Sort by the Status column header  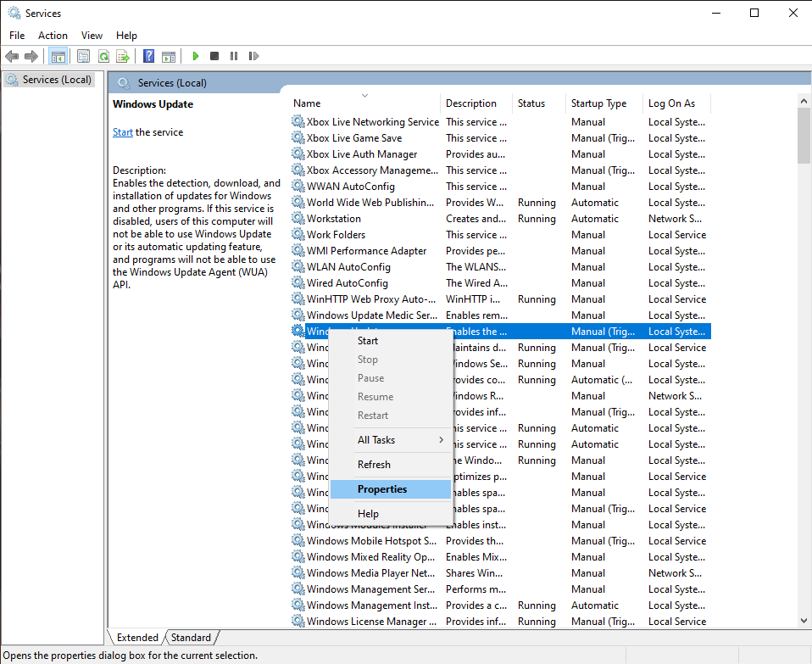point(538,103)
